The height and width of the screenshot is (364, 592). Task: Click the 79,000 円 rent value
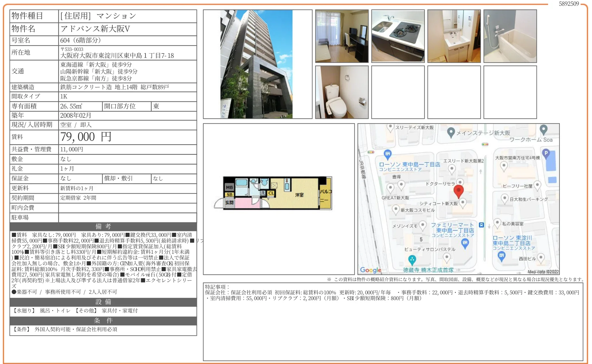point(86,137)
